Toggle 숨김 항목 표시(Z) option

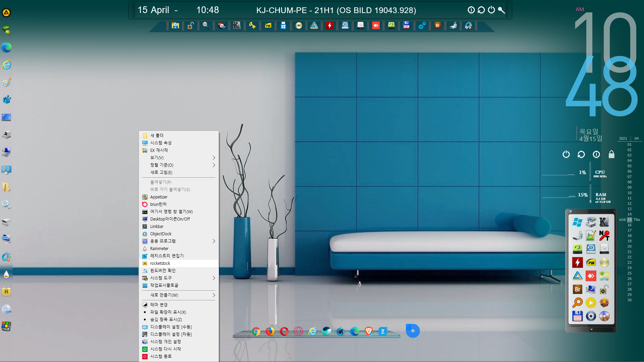(x=178, y=319)
